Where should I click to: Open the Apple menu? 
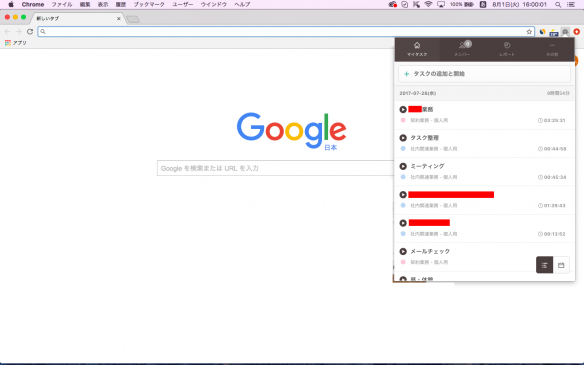pyautogui.click(x=11, y=4)
